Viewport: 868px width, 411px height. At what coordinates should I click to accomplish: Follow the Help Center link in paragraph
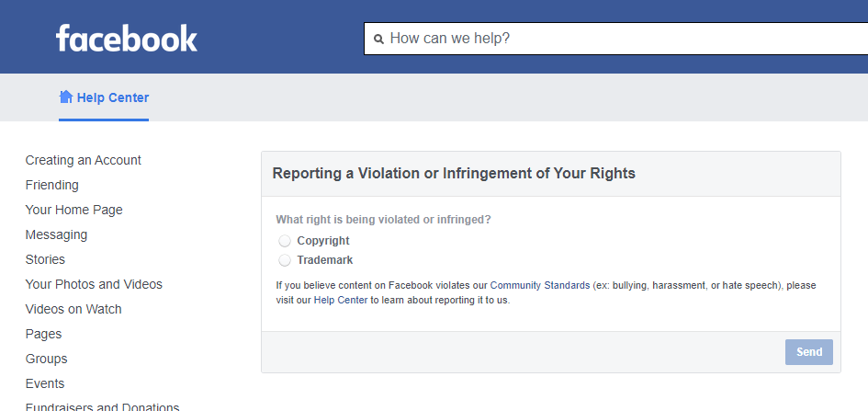click(x=341, y=301)
